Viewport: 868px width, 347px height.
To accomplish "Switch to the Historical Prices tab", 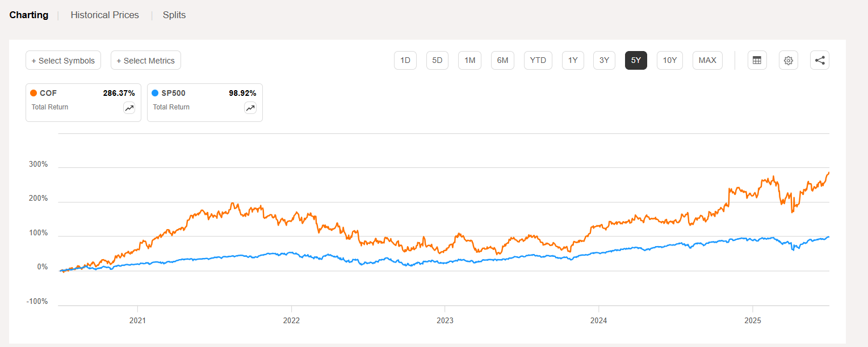I will point(104,15).
